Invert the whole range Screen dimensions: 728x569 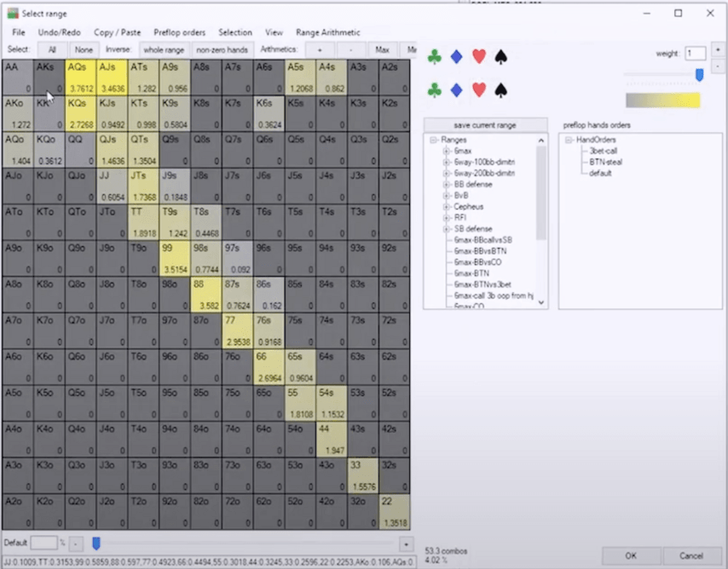[164, 49]
